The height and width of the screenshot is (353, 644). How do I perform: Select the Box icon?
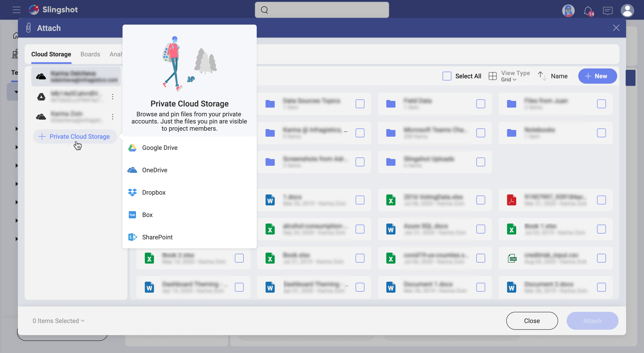[x=132, y=215]
